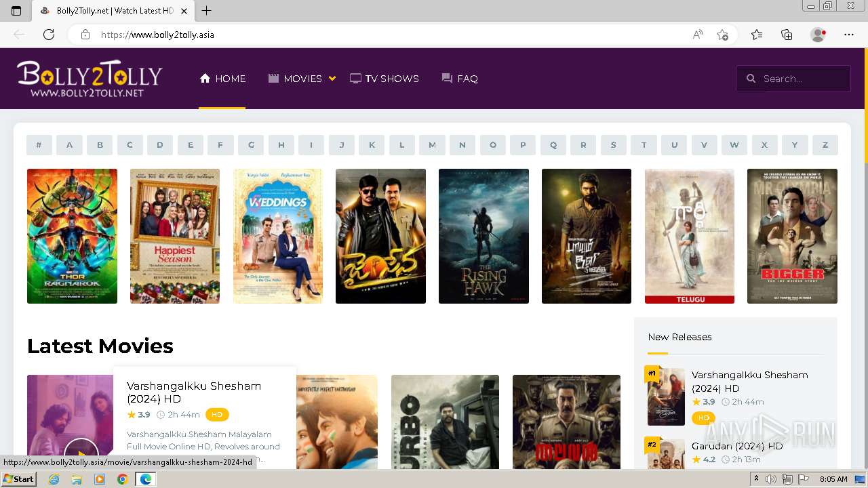Screen dimensions: 868x488
Task: Open File Explorer from taskbar
Action: tap(77, 479)
